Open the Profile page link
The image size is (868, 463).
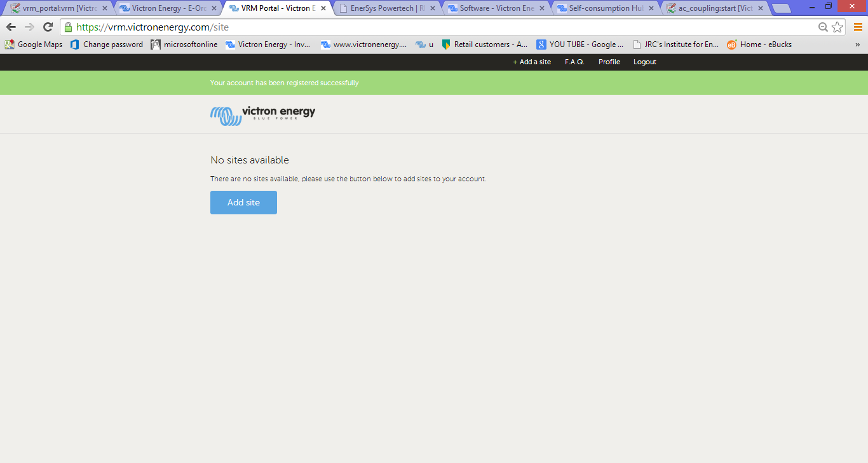[x=609, y=62]
